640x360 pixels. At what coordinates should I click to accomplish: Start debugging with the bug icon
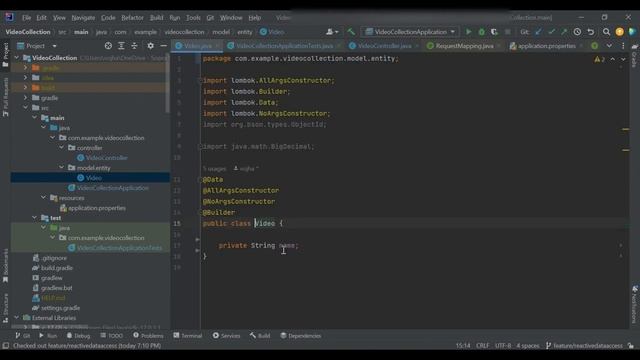482,32
